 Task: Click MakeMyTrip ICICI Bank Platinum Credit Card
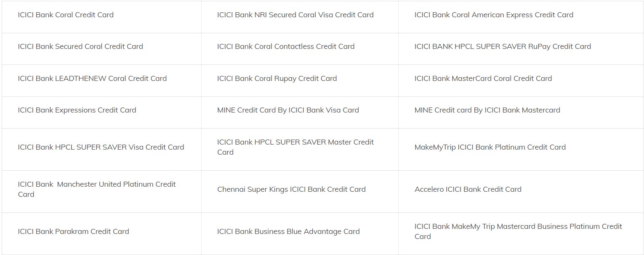(490, 147)
